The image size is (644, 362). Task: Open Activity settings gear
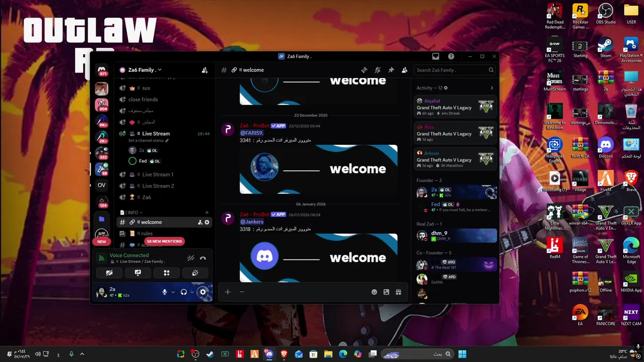coord(446,88)
